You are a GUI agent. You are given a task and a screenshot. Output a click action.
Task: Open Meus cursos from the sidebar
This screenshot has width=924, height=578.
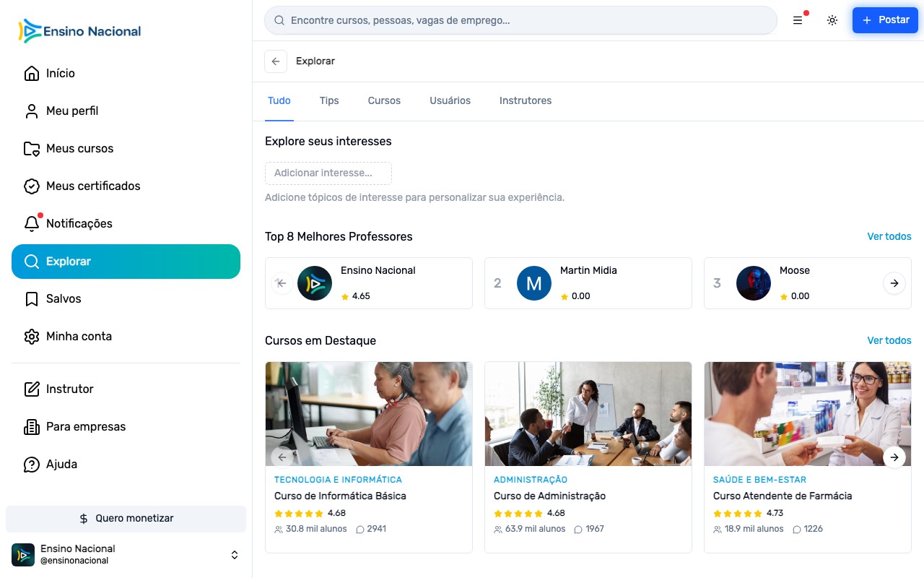pyautogui.click(x=32, y=148)
